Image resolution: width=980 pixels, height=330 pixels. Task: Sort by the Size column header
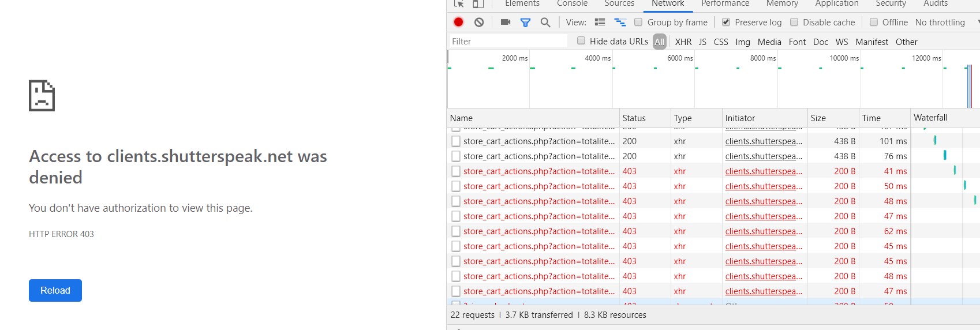point(833,118)
